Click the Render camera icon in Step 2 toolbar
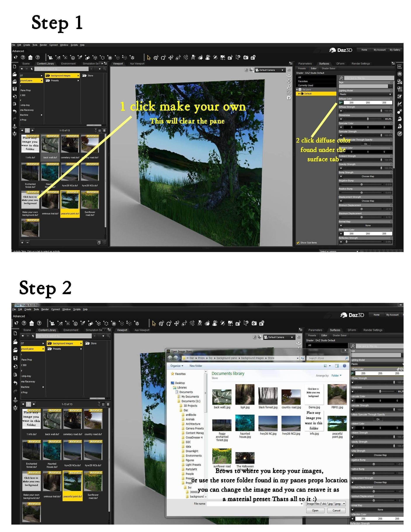This screenshot has width=411, height=532. [254, 323]
